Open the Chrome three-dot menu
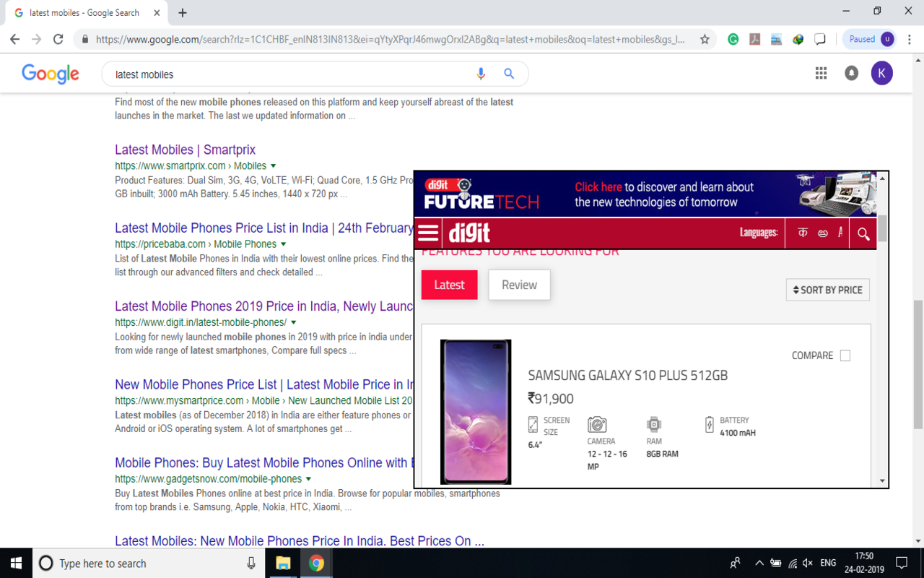Image resolution: width=924 pixels, height=578 pixels. 910,40
